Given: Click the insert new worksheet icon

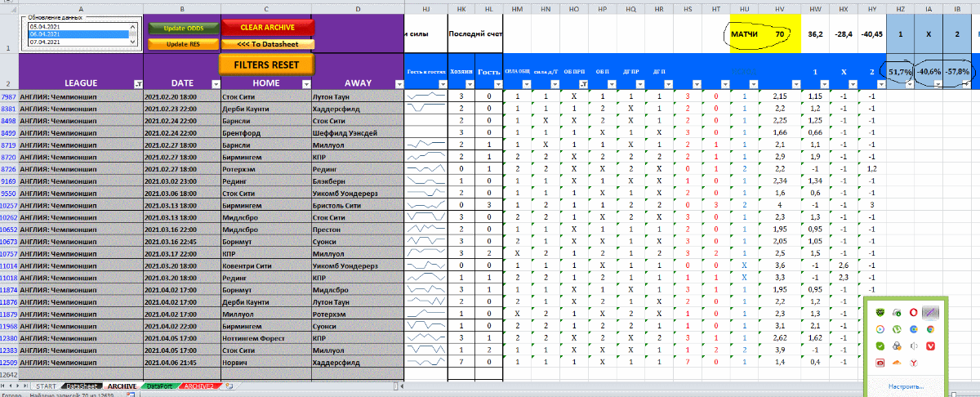Looking at the screenshot, I should [x=230, y=386].
